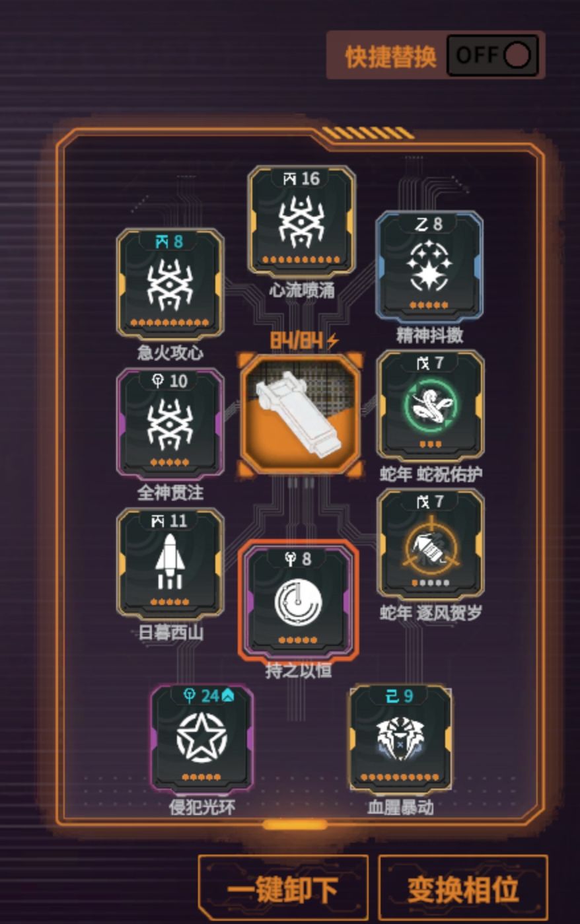Screen dimensions: 580x924
Task: Click the 己 9 level tag
Action: pos(400,695)
